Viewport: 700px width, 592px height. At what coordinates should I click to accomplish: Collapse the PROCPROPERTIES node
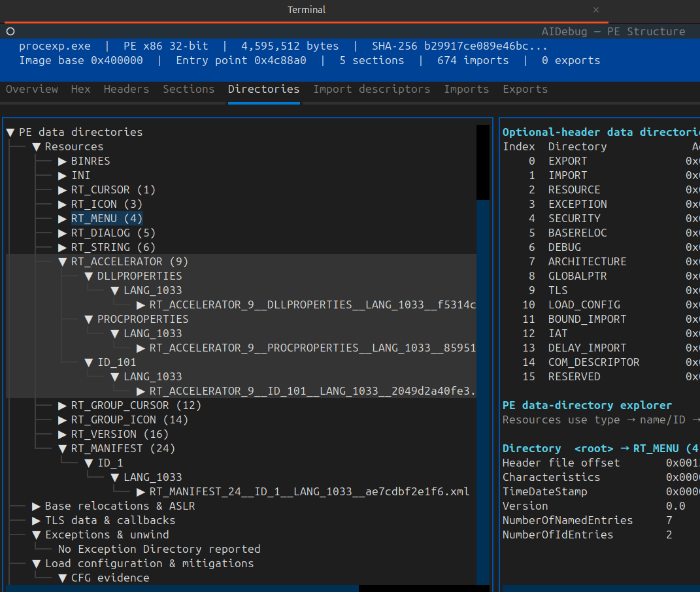coord(89,320)
